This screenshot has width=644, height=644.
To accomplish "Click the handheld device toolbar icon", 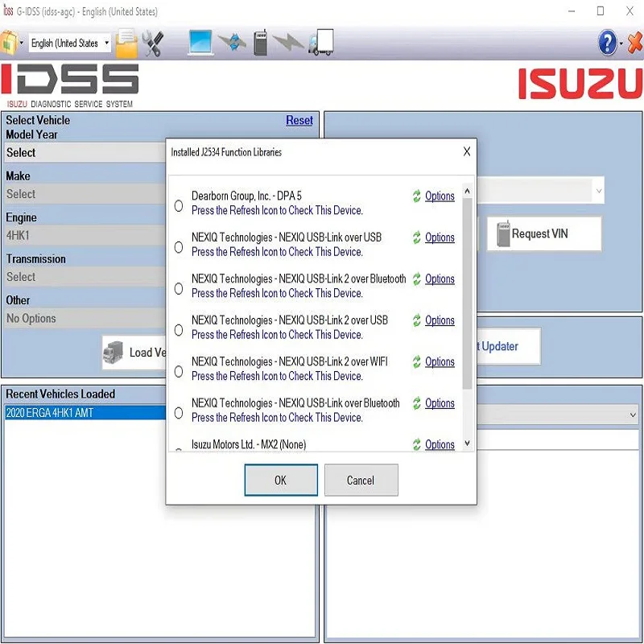I will click(260, 42).
